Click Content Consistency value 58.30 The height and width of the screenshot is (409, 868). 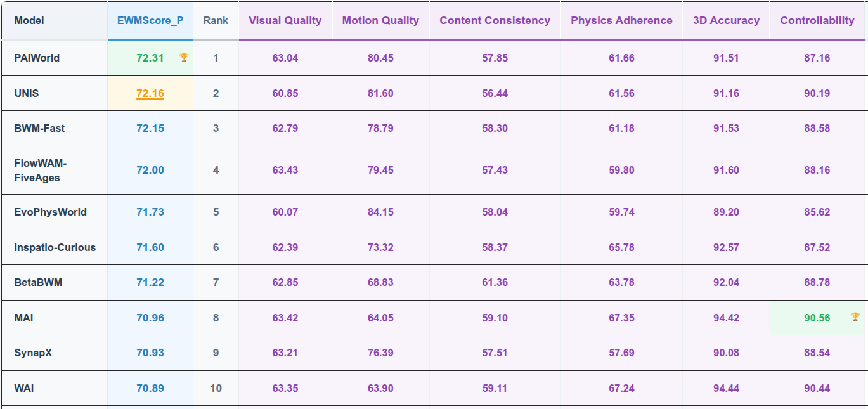[495, 128]
